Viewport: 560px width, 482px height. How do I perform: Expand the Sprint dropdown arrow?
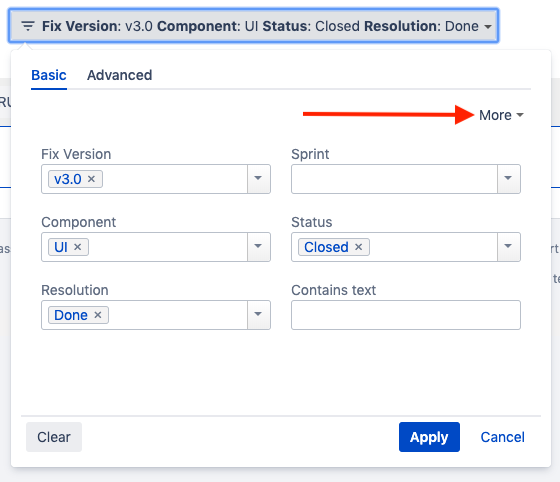(x=508, y=179)
